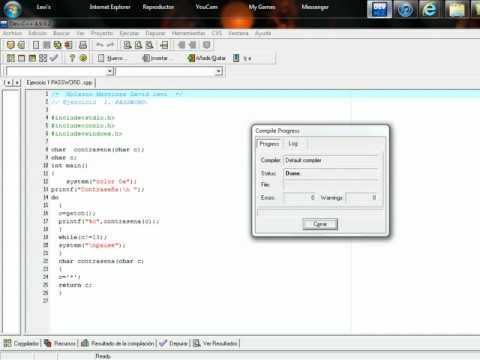480x360 pixels.
Task: Click the Go to line toolbar icon
Action: (x=164, y=45)
